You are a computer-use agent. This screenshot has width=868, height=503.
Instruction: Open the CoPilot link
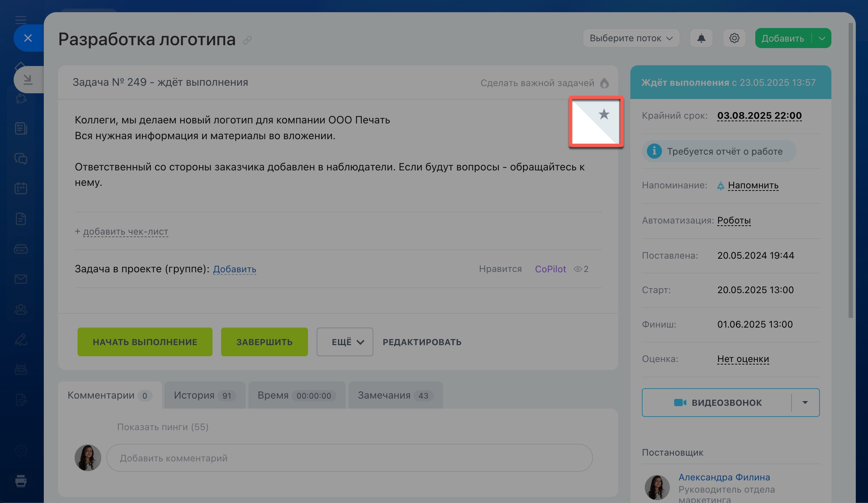click(x=550, y=269)
